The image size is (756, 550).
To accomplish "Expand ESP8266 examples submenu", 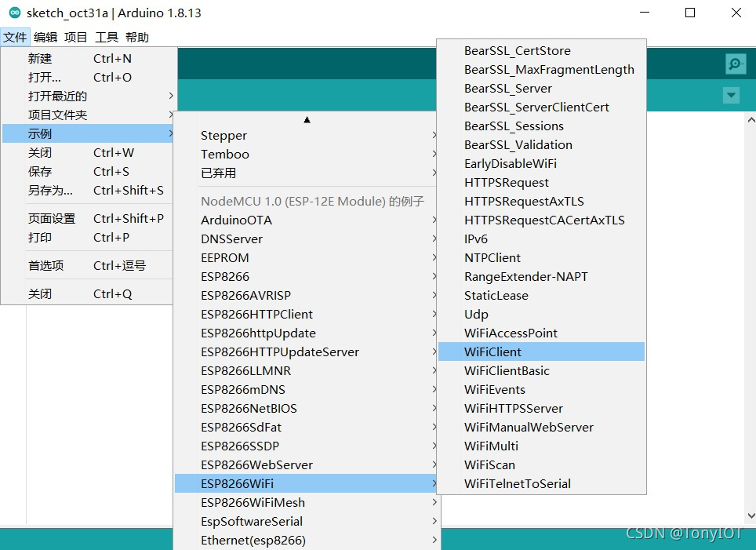I will (x=306, y=276).
